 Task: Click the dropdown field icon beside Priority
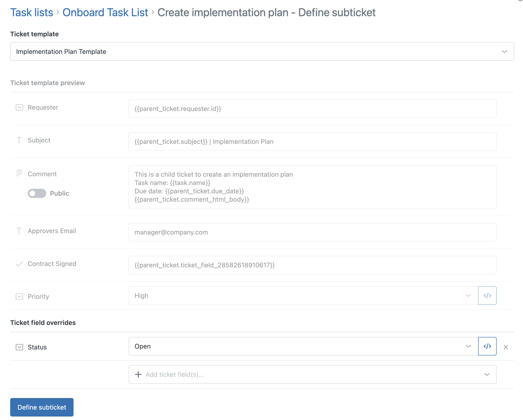tap(19, 296)
